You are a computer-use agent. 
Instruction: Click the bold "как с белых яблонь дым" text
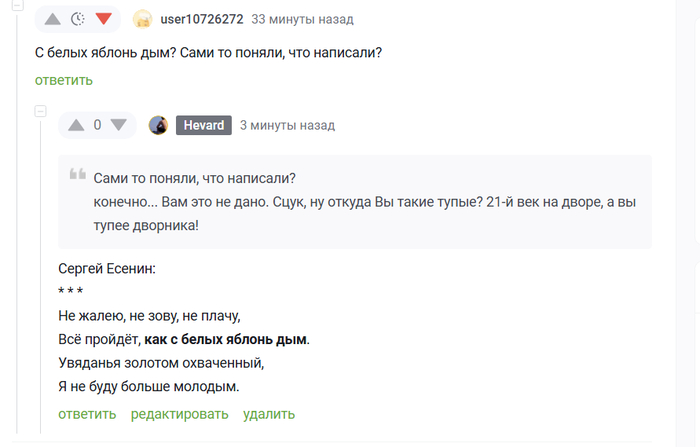(x=225, y=340)
